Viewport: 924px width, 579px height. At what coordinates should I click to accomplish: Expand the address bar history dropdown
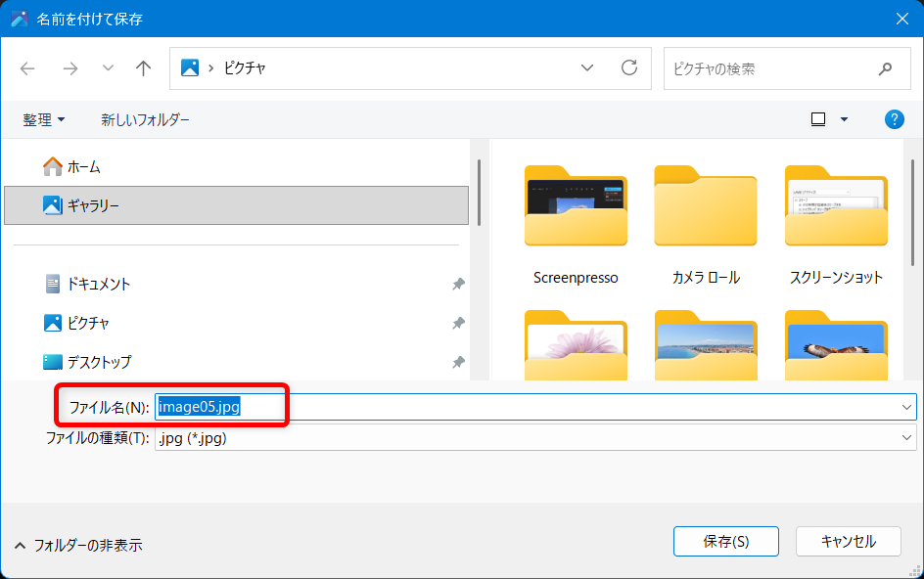point(587,67)
